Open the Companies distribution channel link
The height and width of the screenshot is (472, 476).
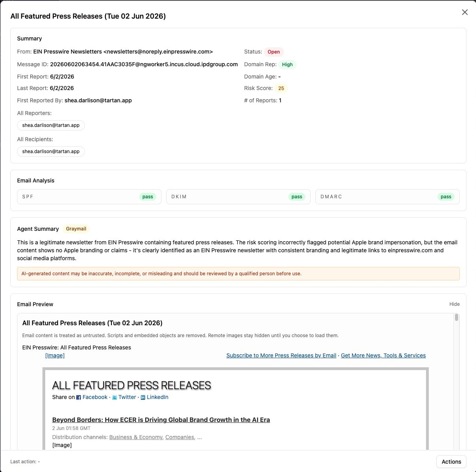coord(180,437)
